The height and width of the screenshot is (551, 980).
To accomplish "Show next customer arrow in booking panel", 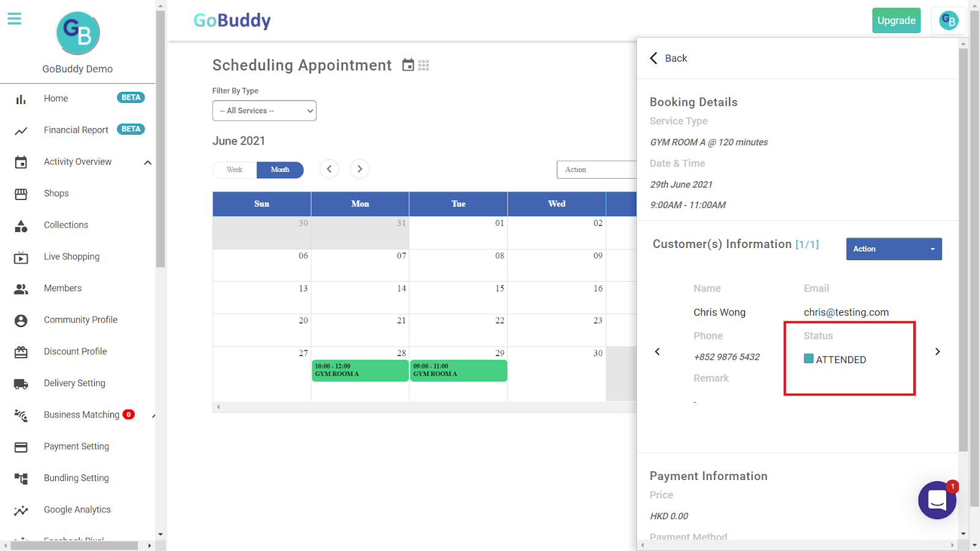I will [937, 351].
